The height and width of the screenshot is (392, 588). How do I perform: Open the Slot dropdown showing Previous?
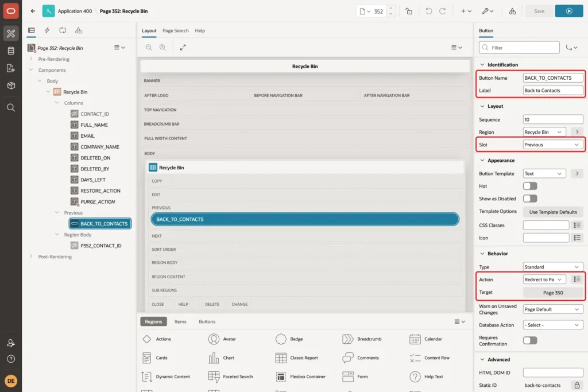coord(553,145)
